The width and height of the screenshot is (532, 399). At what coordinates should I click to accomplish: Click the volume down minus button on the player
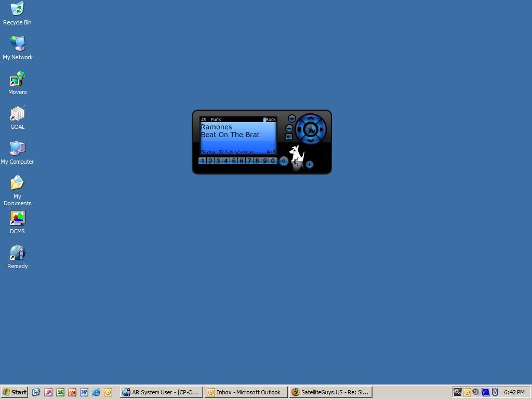(x=289, y=128)
